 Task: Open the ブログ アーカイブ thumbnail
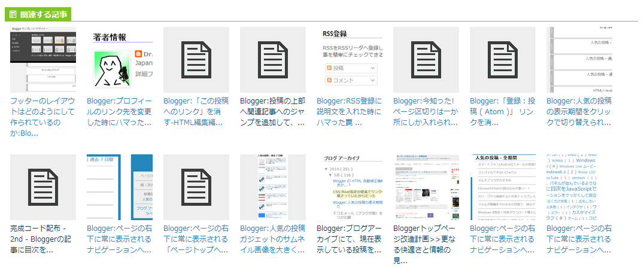point(350,187)
